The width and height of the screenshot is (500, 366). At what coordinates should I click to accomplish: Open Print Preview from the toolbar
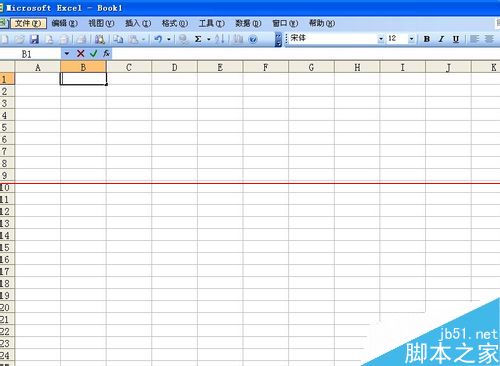click(x=81, y=39)
